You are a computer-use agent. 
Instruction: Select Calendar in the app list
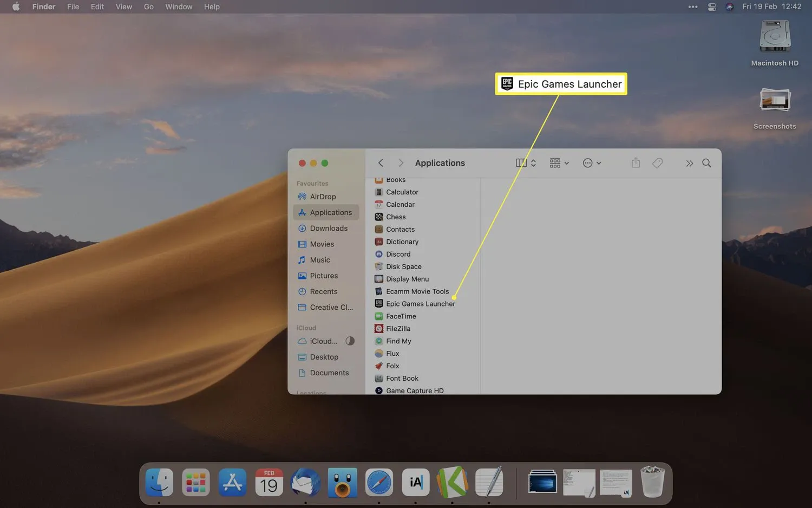pos(395,205)
